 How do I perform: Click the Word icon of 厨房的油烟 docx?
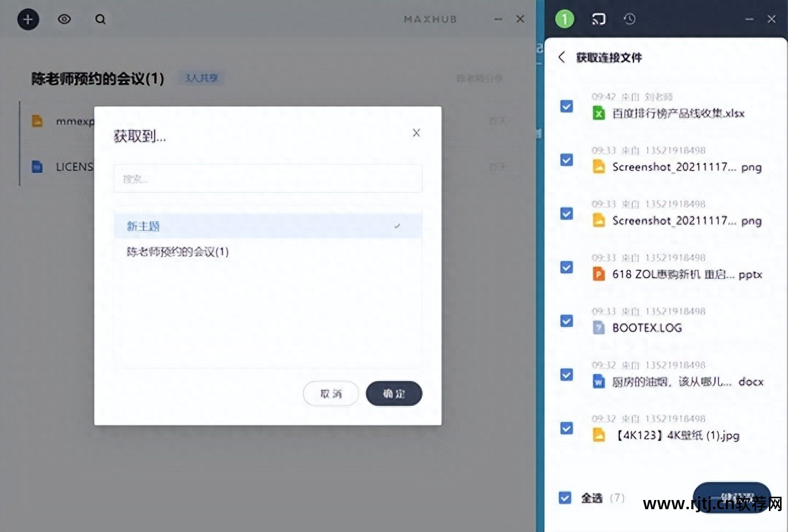coord(599,381)
